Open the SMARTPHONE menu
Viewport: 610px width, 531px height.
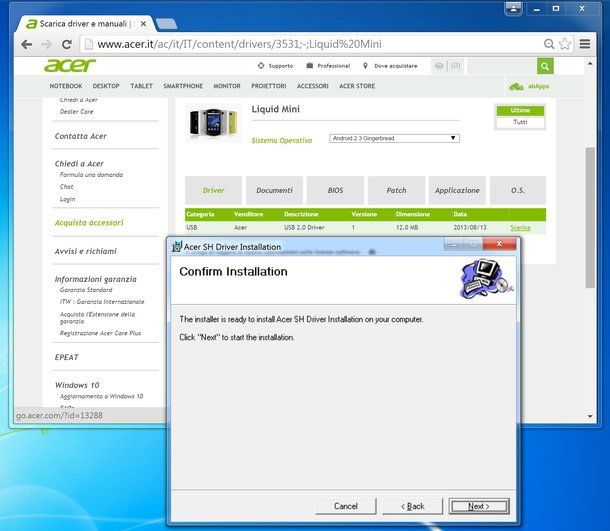pos(183,86)
